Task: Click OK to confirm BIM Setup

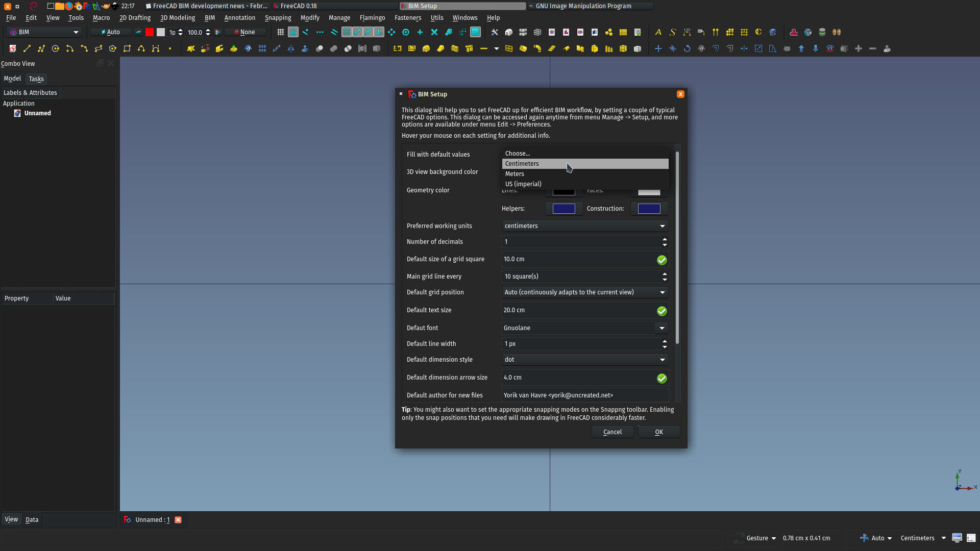Action: tap(658, 432)
